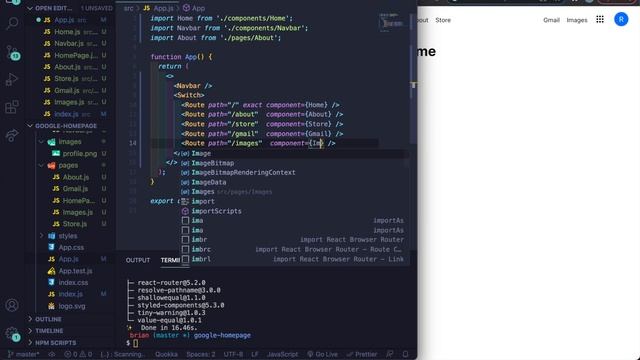Open the notifications bell in status bar

[x=405, y=354]
